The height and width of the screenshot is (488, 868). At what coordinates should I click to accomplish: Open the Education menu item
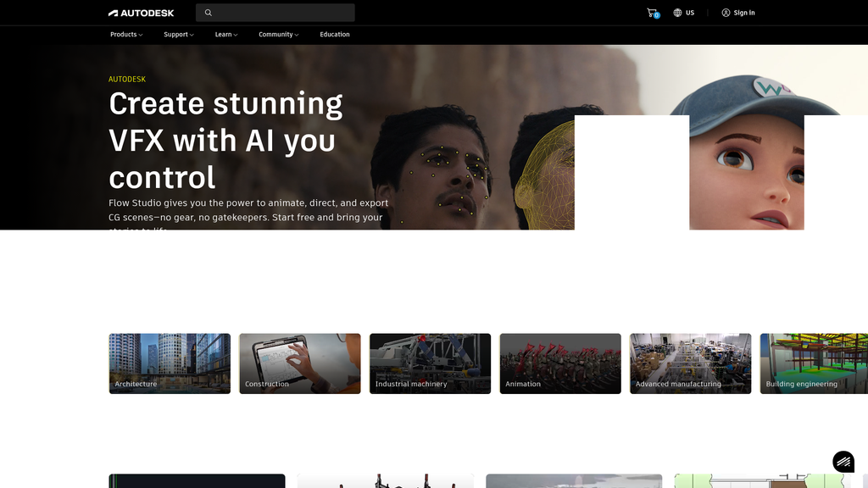pyautogui.click(x=334, y=34)
